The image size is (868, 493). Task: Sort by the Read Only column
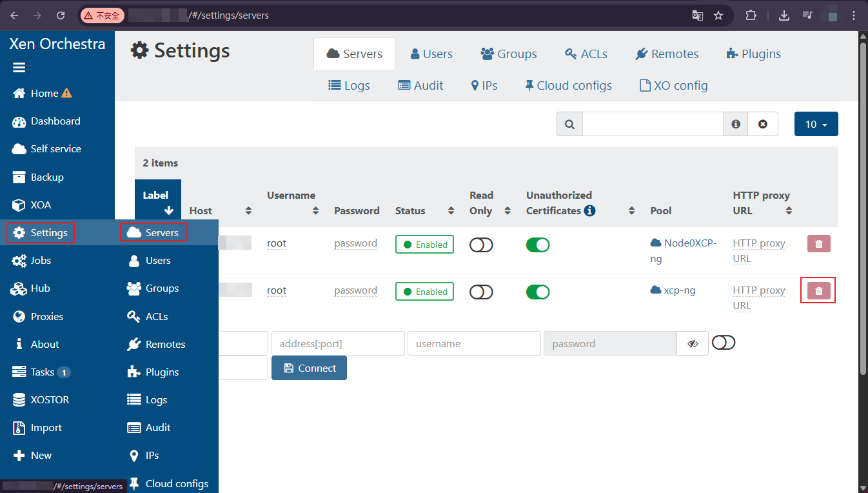coord(490,203)
